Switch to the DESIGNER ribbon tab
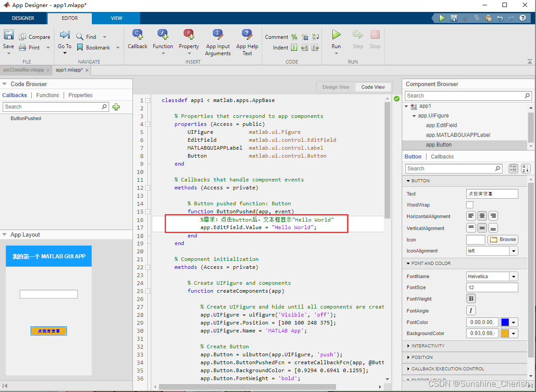This screenshot has height=392, width=536. pos(23,18)
